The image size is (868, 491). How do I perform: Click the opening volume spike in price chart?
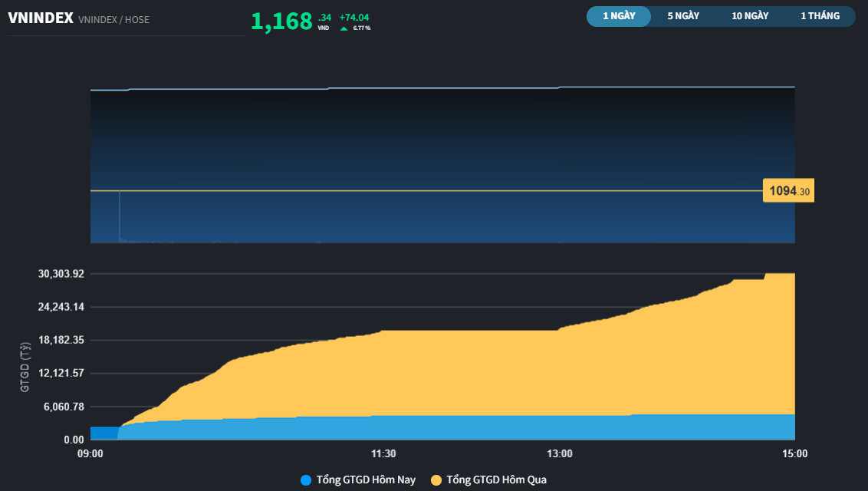119,216
